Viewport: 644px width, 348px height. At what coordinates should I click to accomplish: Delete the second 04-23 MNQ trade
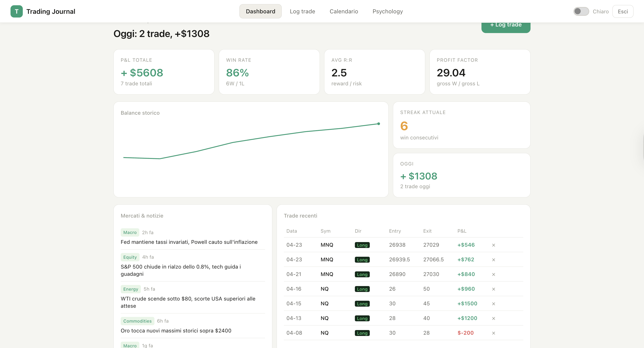point(494,260)
